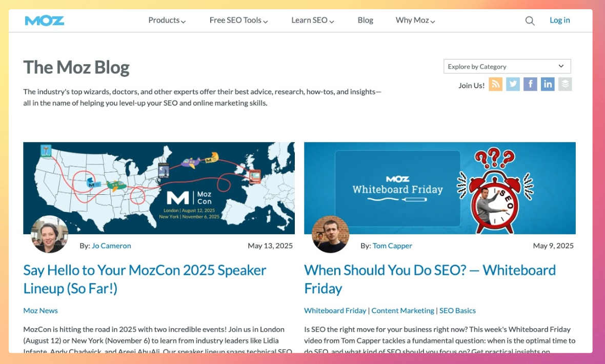Click Tom Capper's avatar photo
The height and width of the screenshot is (364, 605).
(x=331, y=234)
